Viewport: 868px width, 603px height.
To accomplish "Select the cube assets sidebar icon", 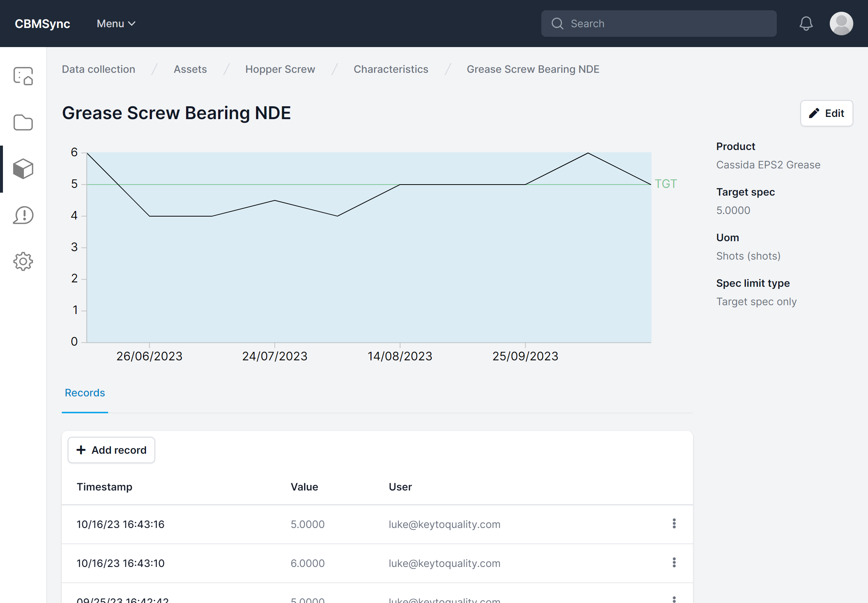I will pyautogui.click(x=23, y=168).
